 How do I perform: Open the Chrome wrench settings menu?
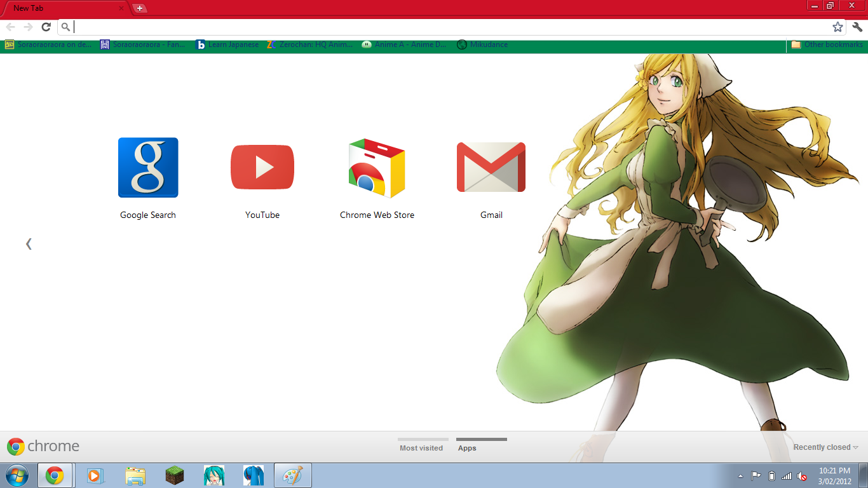pos(857,27)
